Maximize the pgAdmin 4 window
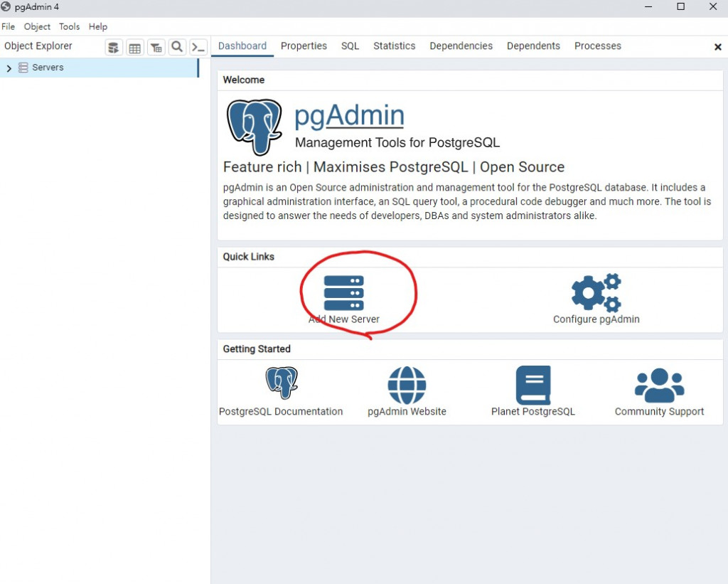This screenshot has height=584, width=728. point(680,6)
